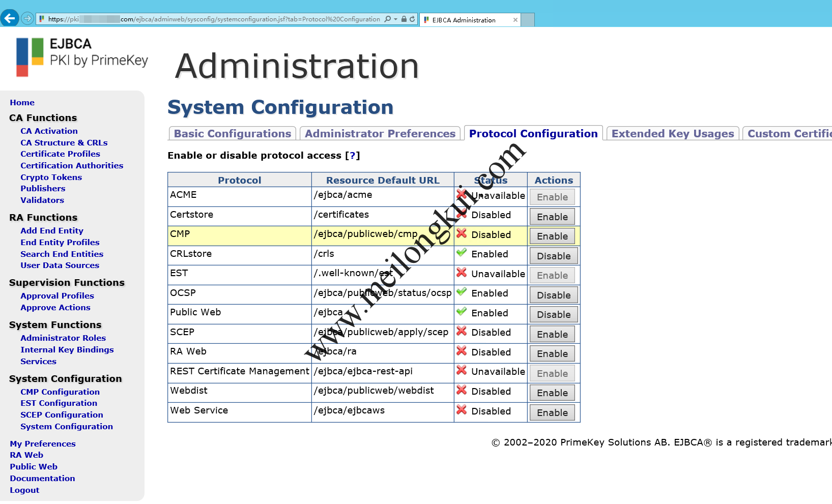Click the greyed Enable button for EST
Screen dimensions: 832x504
pos(552,275)
